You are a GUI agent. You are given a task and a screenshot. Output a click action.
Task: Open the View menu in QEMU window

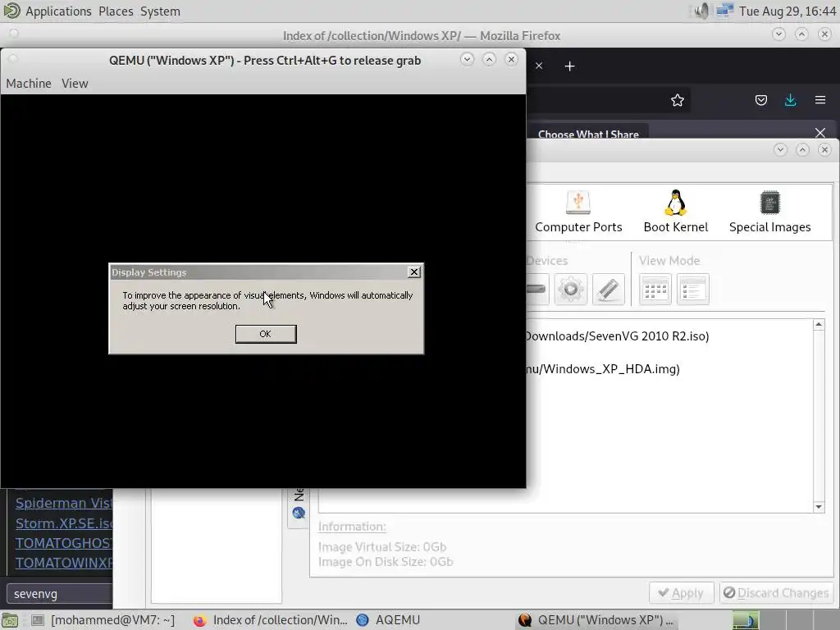point(75,84)
